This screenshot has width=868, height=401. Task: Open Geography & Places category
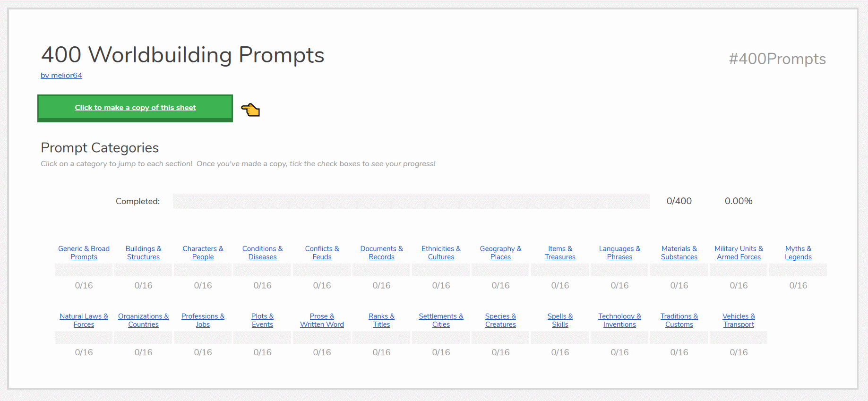500,253
